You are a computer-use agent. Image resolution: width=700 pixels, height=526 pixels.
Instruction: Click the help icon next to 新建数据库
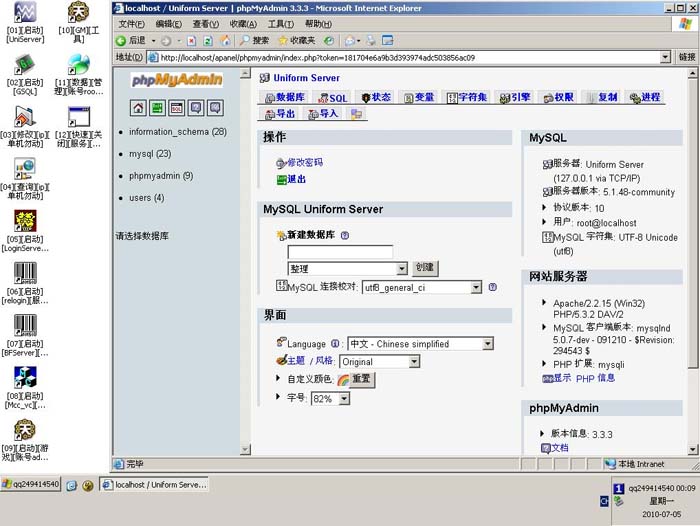(x=345, y=235)
